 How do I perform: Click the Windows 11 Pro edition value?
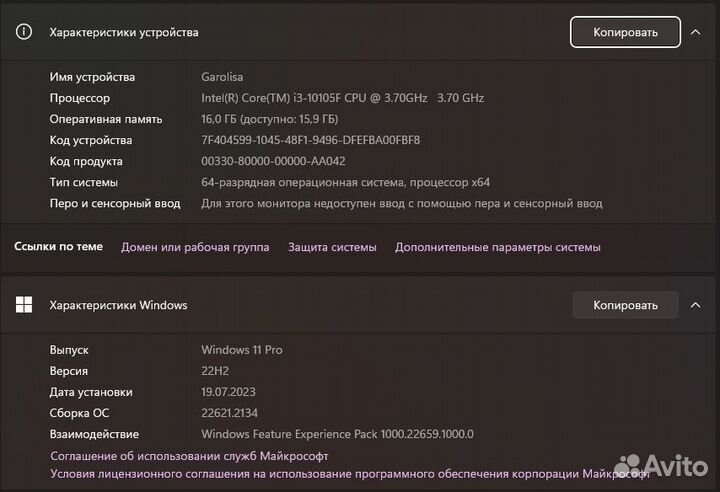[242, 350]
